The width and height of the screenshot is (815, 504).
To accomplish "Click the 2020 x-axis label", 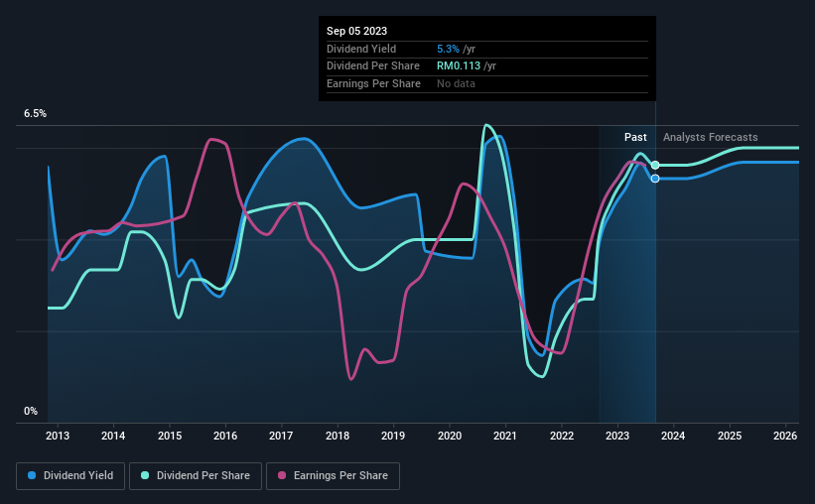I will coord(450,436).
